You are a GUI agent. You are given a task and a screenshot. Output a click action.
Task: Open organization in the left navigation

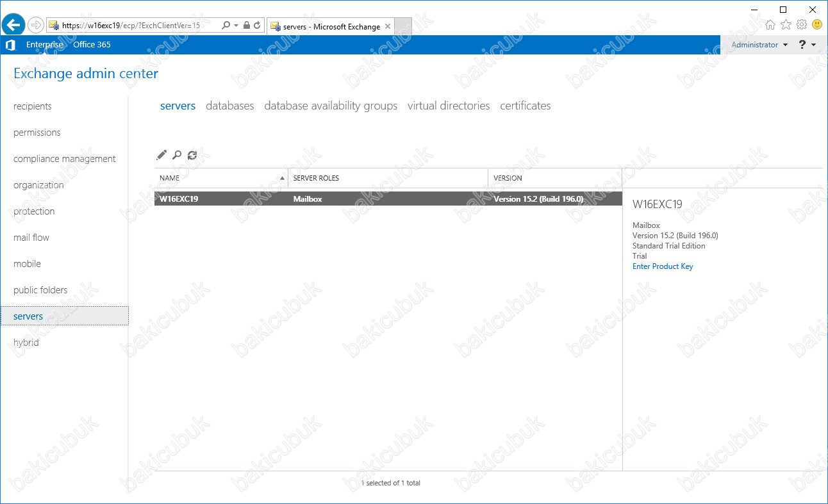(38, 185)
